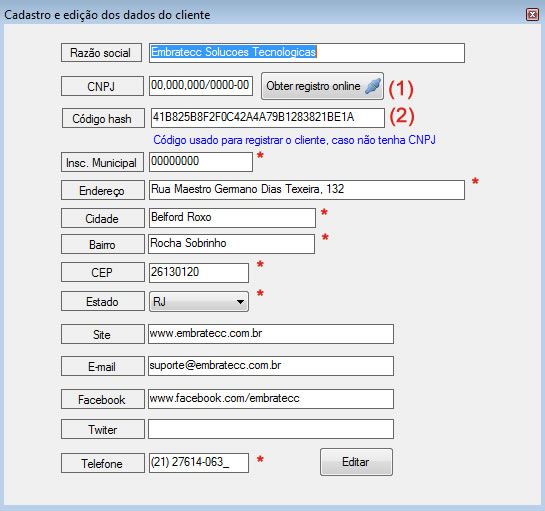Screen dimensions: 545x511
Task: Click the Telefone label
Action: click(103, 463)
